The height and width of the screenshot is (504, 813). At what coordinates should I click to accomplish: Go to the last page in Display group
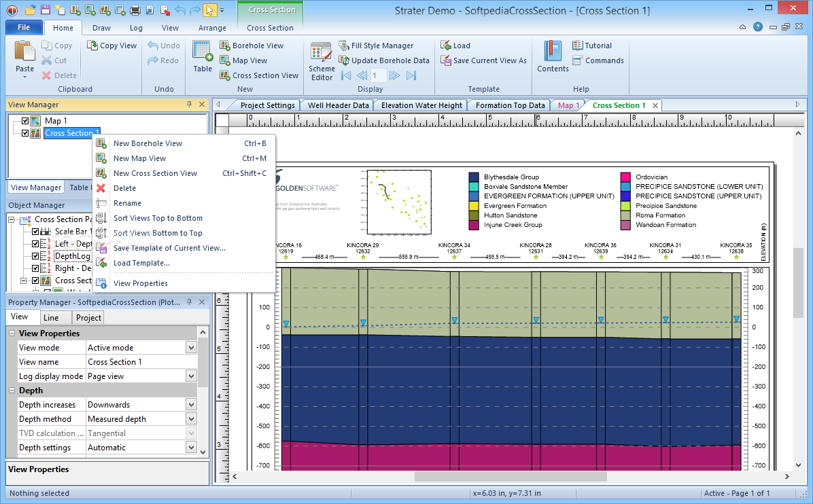point(411,75)
